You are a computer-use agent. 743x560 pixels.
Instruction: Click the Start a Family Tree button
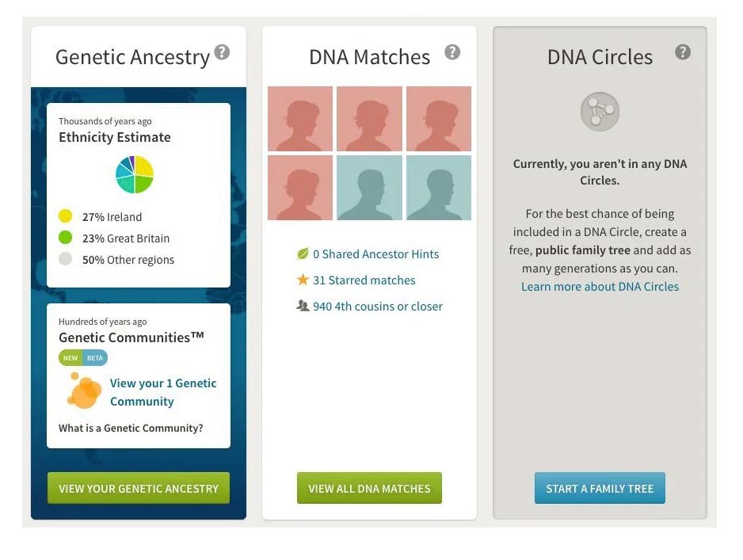tap(600, 488)
